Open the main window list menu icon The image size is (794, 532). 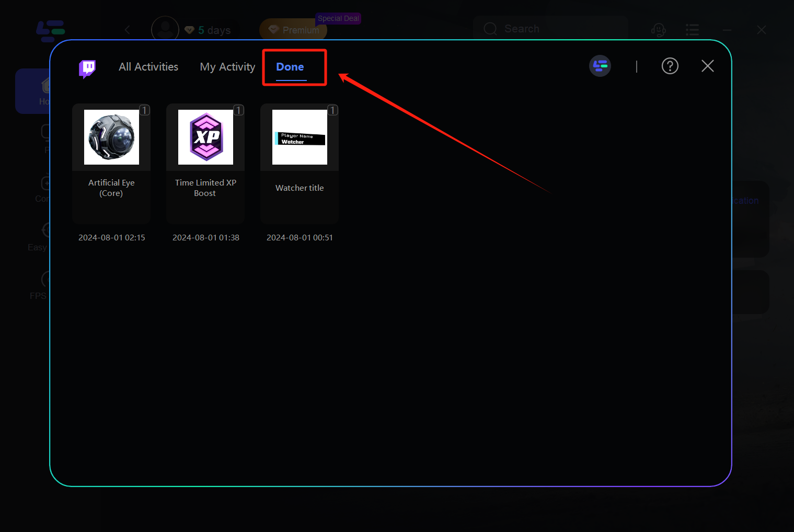pyautogui.click(x=692, y=30)
